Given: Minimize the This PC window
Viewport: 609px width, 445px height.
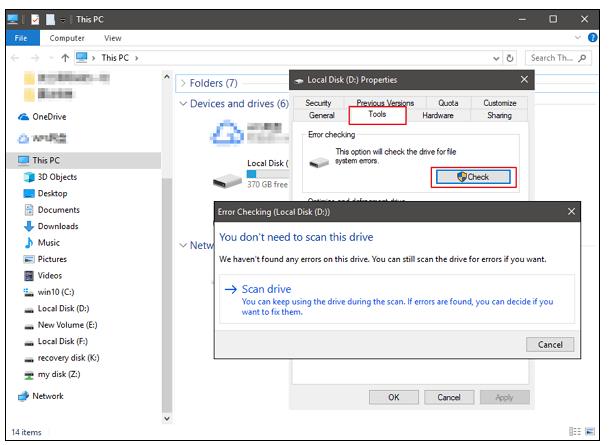Looking at the screenshot, I should pyautogui.click(x=522, y=19).
